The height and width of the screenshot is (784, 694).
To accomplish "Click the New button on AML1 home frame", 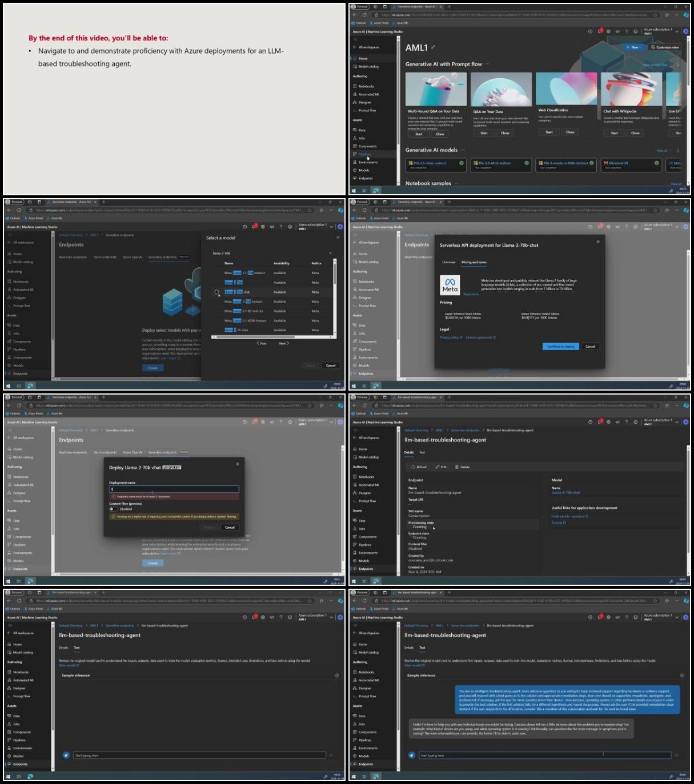I will [632, 47].
